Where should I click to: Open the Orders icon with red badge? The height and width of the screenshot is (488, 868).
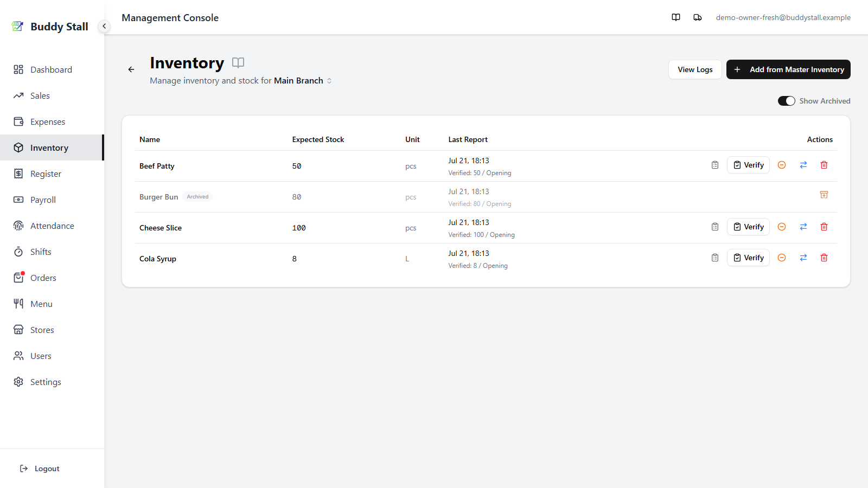coord(18,278)
